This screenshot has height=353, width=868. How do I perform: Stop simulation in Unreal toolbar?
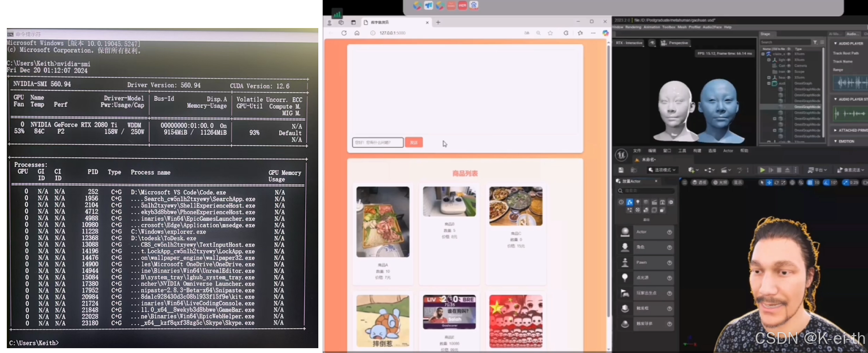[779, 170]
